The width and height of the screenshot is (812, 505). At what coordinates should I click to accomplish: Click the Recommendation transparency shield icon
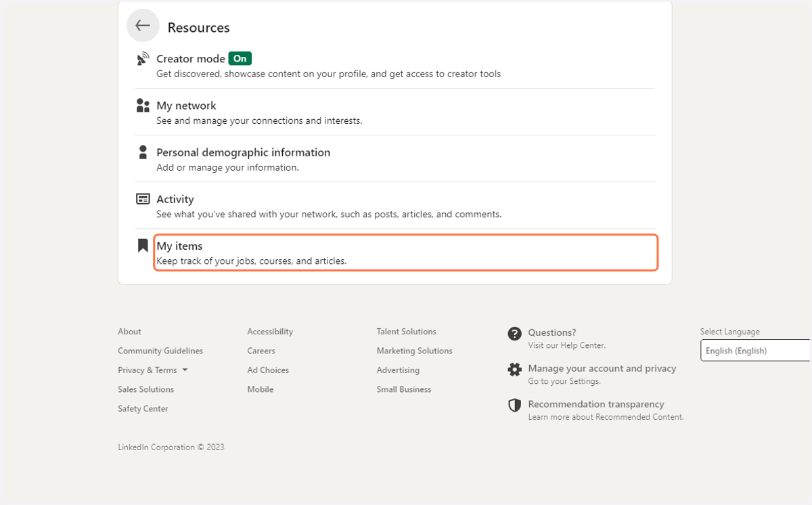[515, 405]
